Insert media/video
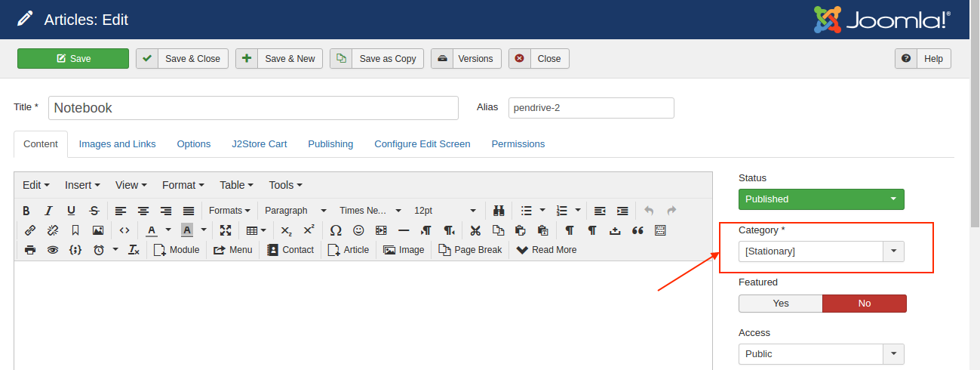Screen dimensions: 980x370 [381, 230]
